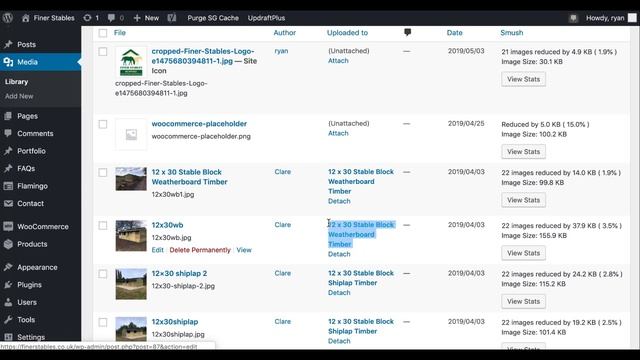Click the Products box icon in sidebar
Image resolution: width=640 pixels, height=360 pixels.
(8, 244)
